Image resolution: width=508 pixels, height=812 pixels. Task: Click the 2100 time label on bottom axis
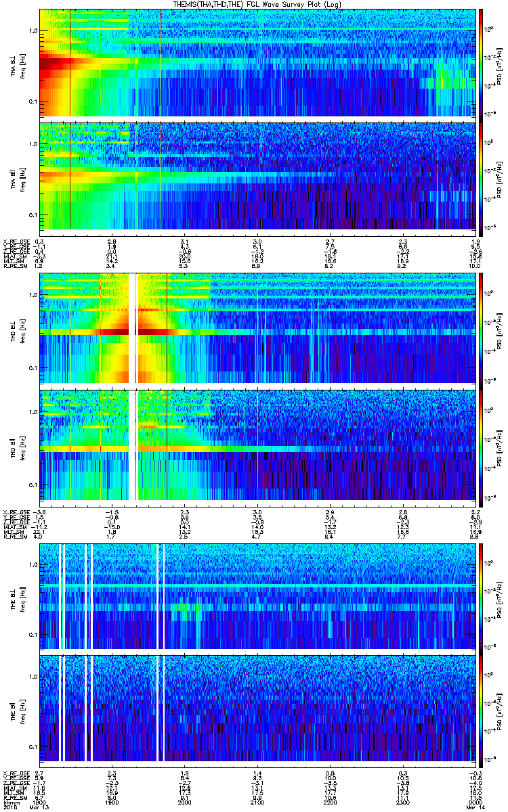tap(257, 801)
